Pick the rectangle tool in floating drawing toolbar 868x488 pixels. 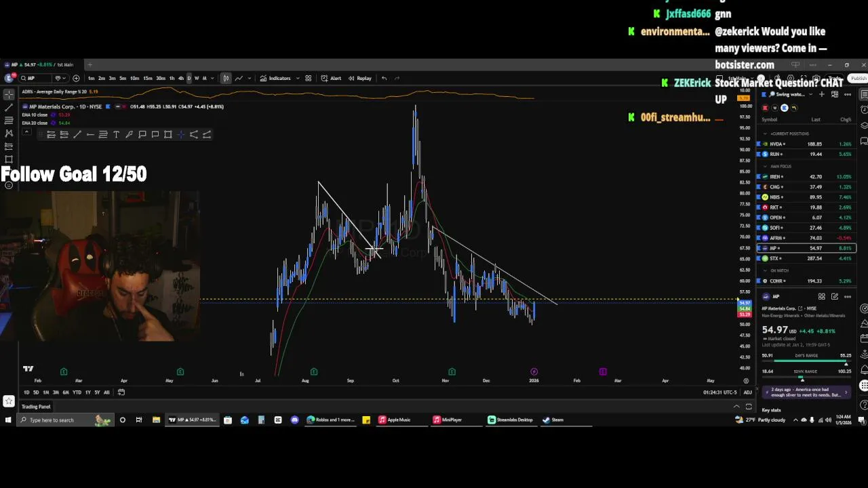(x=168, y=134)
